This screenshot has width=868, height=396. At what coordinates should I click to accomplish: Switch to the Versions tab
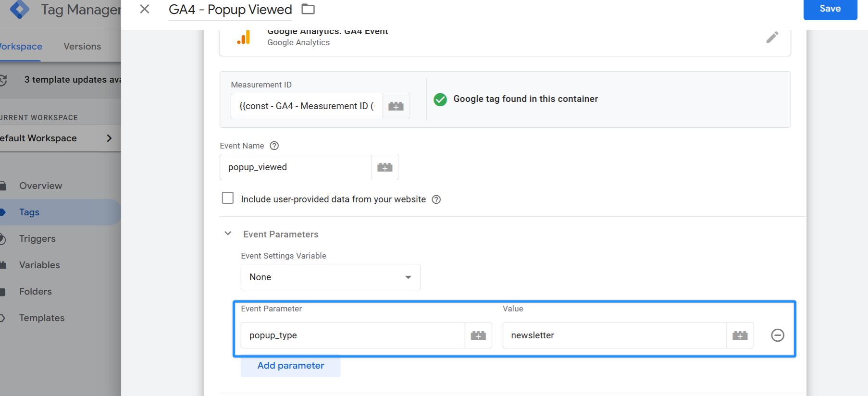pyautogui.click(x=82, y=47)
